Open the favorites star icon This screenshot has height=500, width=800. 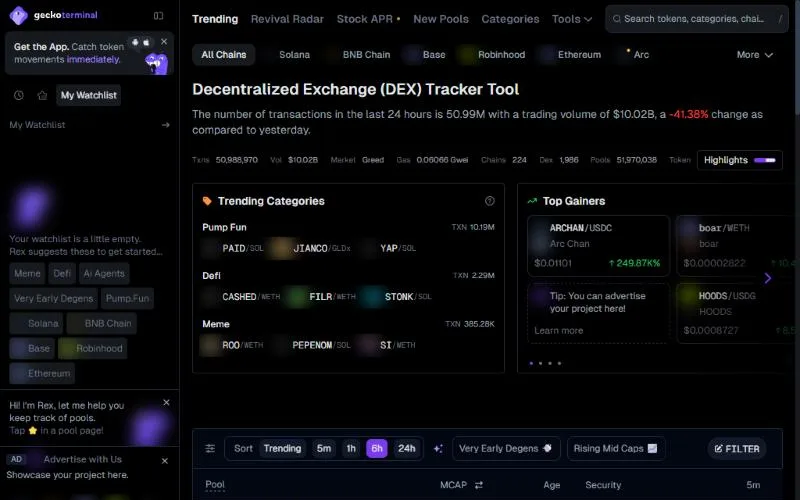pyautogui.click(x=42, y=95)
